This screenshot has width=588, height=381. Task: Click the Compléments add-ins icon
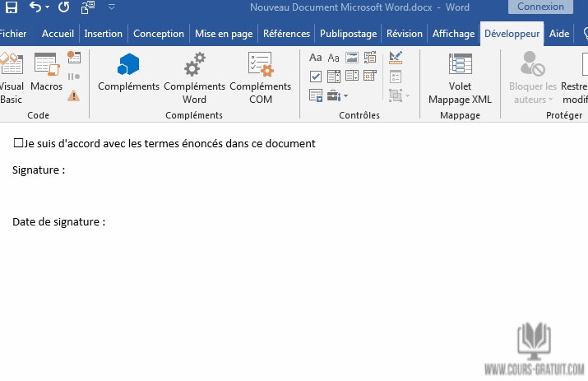128,72
